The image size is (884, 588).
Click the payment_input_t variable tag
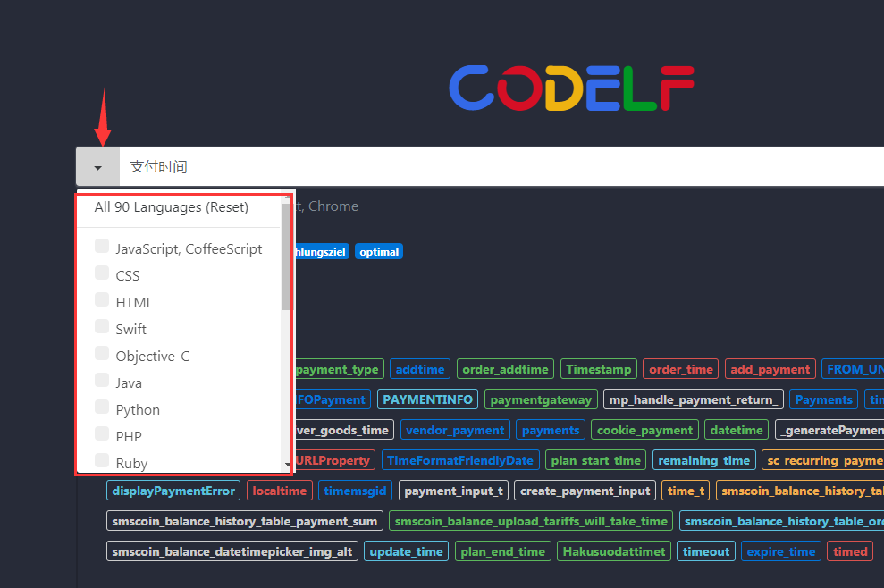pyautogui.click(x=454, y=491)
